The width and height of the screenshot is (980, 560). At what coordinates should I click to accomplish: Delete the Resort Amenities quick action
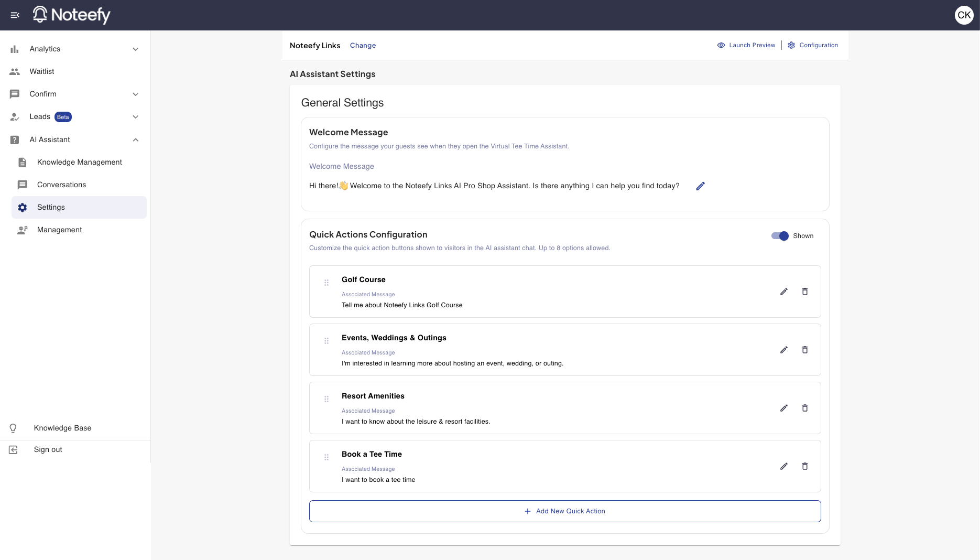pos(804,408)
